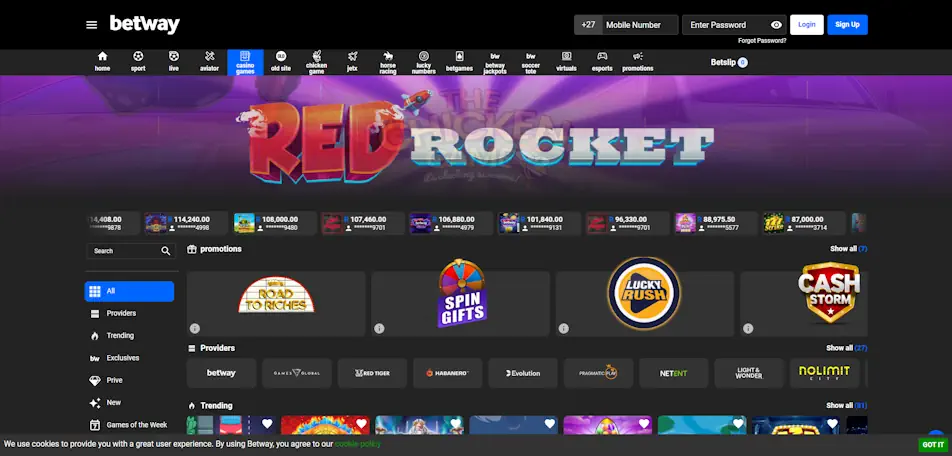Select the casino games tab
Image resolution: width=952 pixels, height=456 pixels.
click(245, 62)
